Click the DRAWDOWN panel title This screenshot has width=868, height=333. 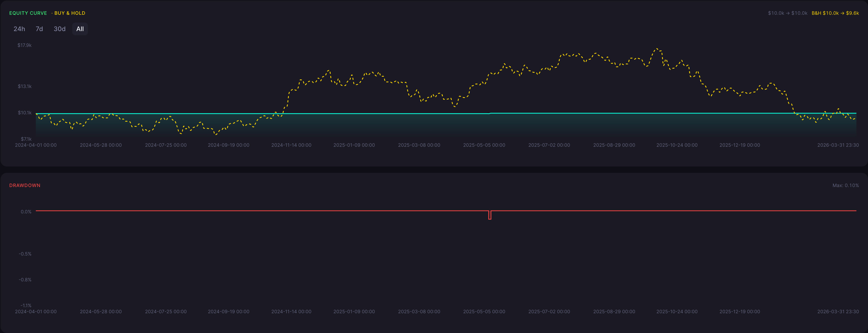[24, 185]
